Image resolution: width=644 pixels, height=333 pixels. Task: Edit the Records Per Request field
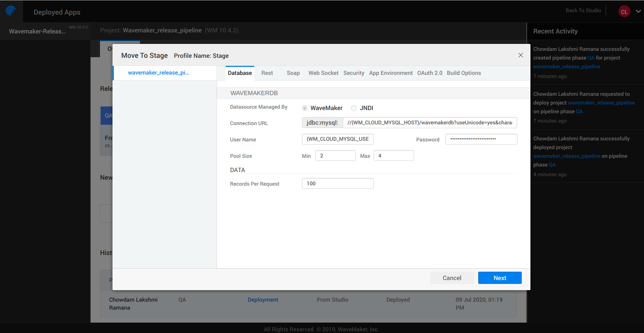point(337,183)
